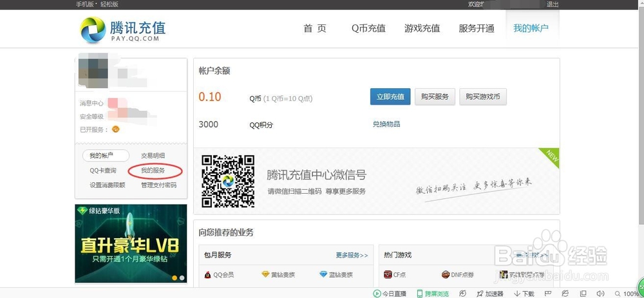Click the 购买服务 button
The height and width of the screenshot is (298, 644).
(435, 97)
